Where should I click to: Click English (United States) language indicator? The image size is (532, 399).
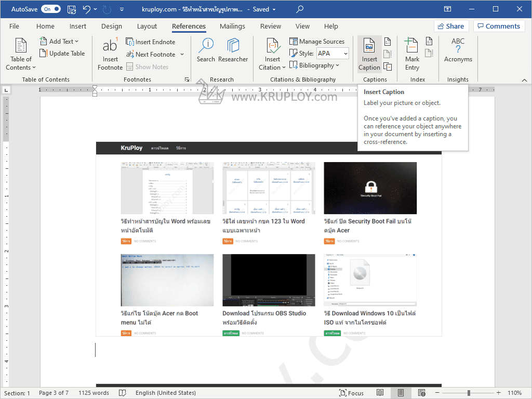pyautogui.click(x=166, y=393)
